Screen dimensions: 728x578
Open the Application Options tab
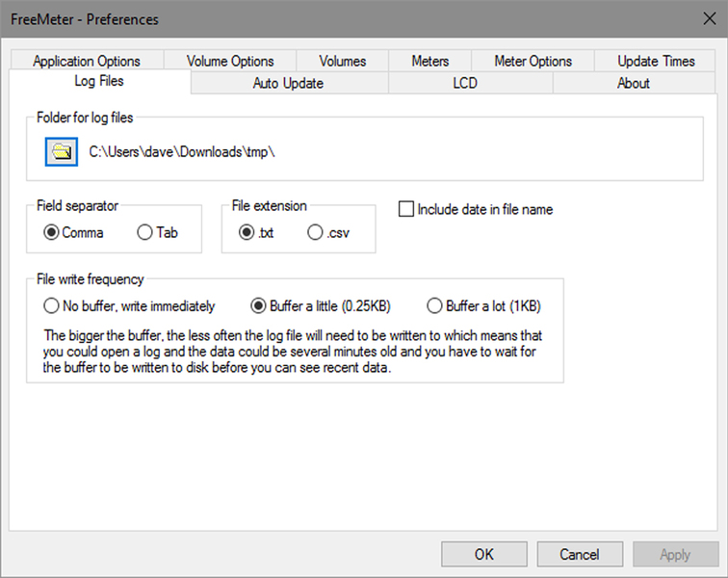click(x=87, y=61)
